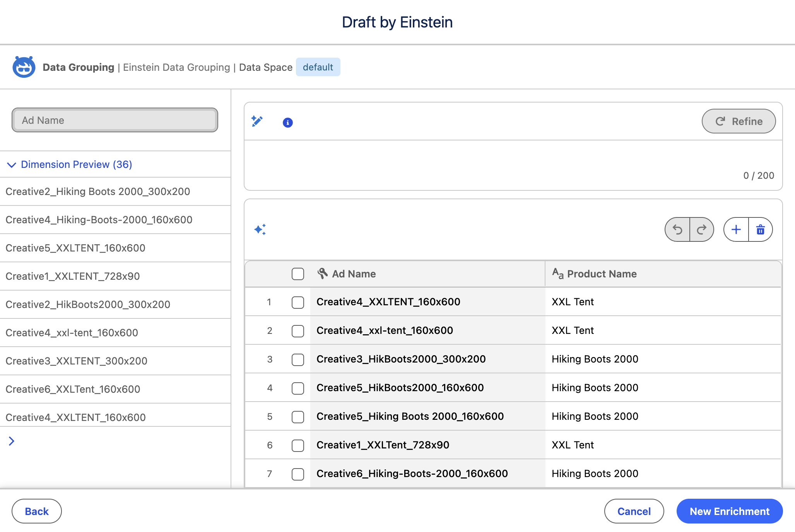Click the New Enrichment button
The width and height of the screenshot is (795, 532).
[x=730, y=511]
